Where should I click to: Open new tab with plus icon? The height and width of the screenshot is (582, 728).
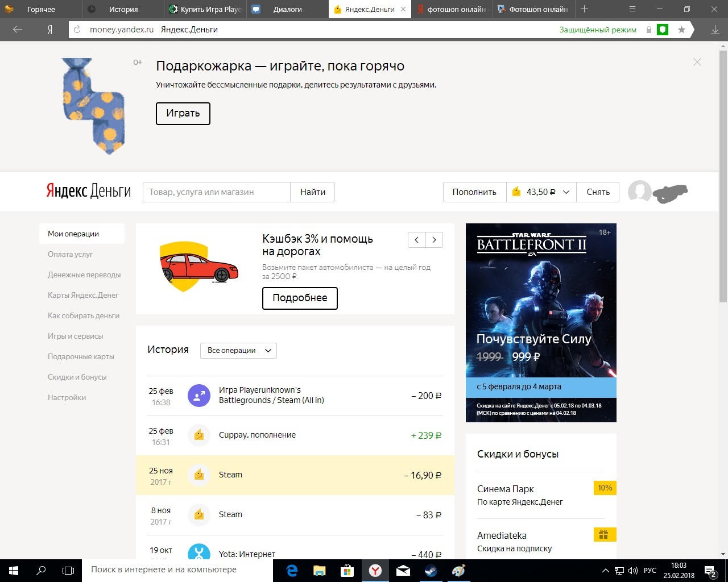click(x=584, y=9)
